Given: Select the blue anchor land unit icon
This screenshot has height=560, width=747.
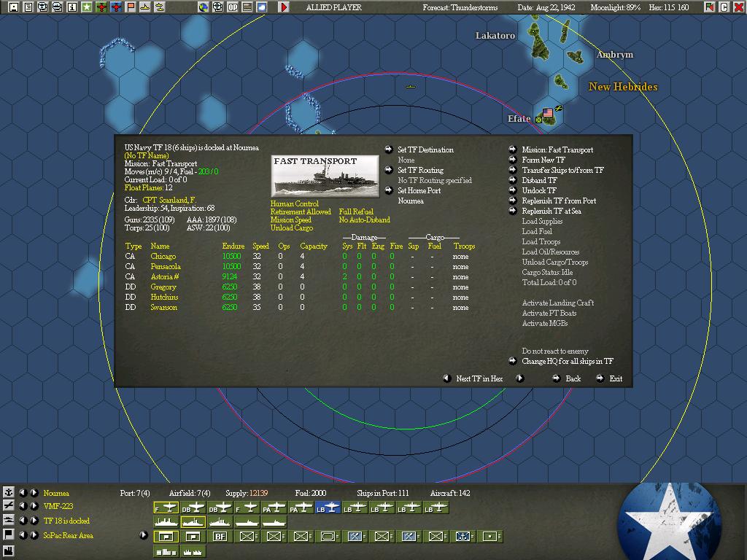Looking at the screenshot, I should coord(462,537).
